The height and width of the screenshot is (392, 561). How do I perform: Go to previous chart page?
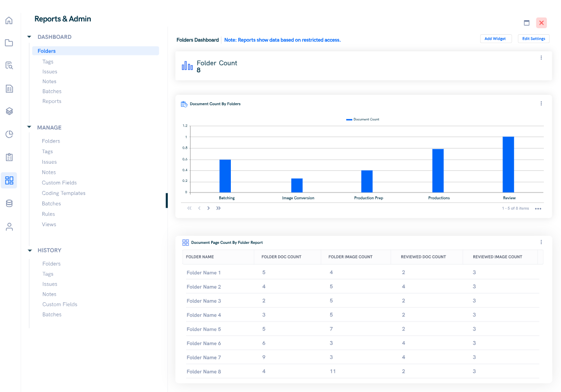(199, 208)
